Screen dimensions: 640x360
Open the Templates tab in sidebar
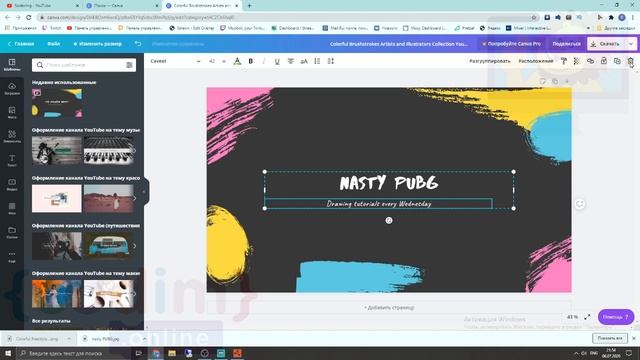[x=12, y=64]
